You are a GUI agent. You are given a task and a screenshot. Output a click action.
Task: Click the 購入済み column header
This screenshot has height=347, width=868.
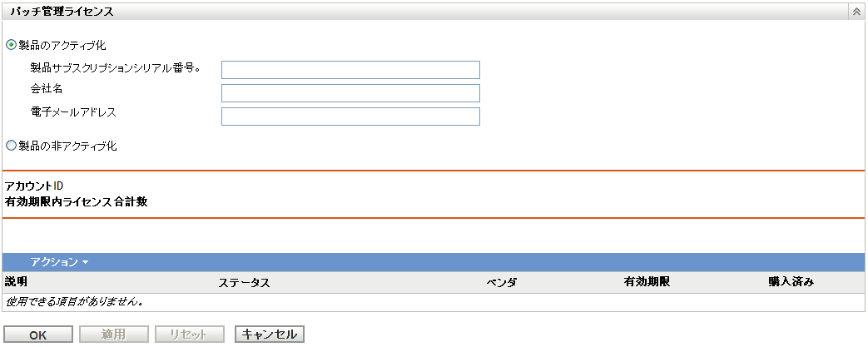(x=791, y=282)
